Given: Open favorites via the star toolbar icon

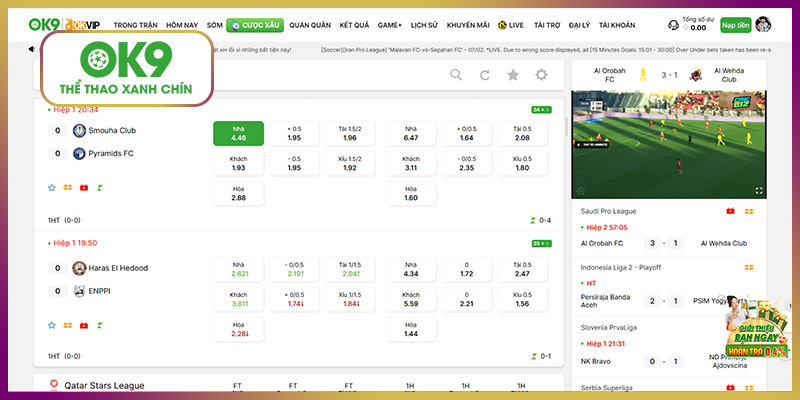Looking at the screenshot, I should pyautogui.click(x=513, y=75).
